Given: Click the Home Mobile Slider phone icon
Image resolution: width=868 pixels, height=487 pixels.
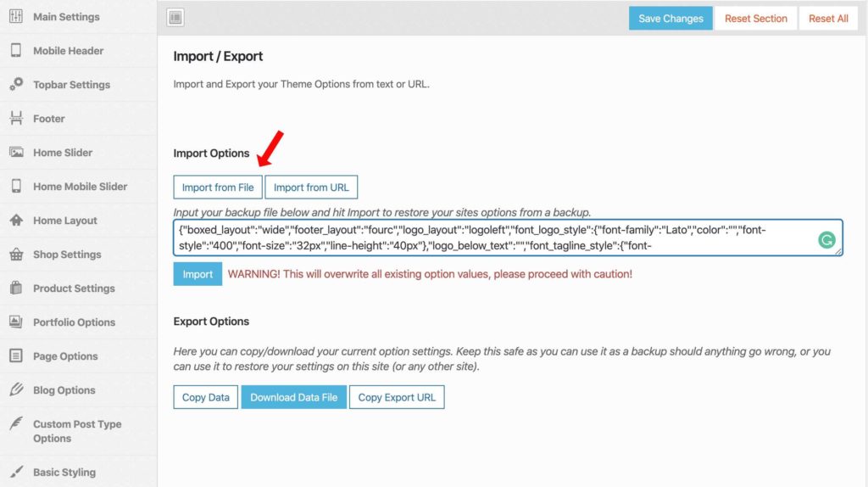Looking at the screenshot, I should click(x=16, y=186).
